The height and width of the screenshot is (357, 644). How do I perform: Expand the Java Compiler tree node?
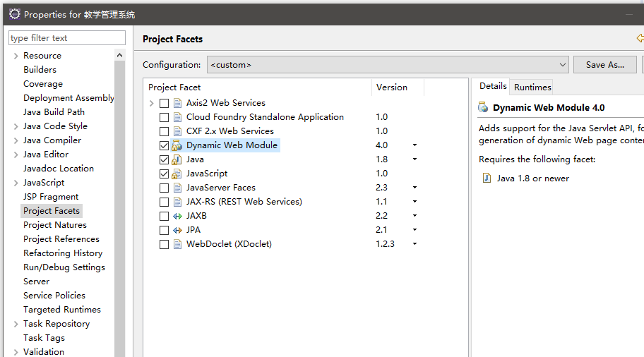point(16,140)
